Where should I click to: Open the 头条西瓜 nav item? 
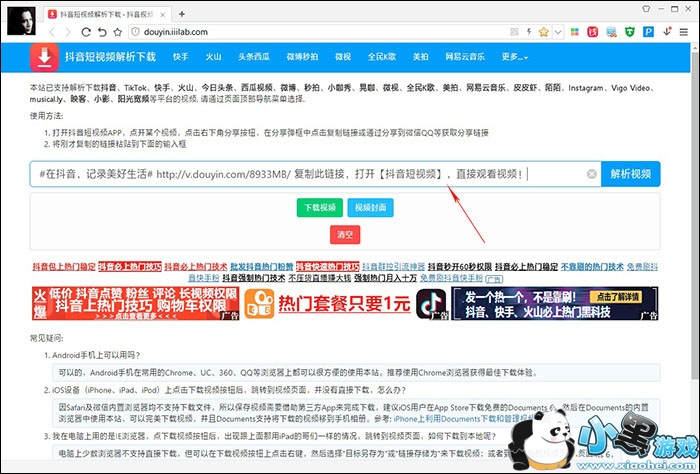(254, 57)
